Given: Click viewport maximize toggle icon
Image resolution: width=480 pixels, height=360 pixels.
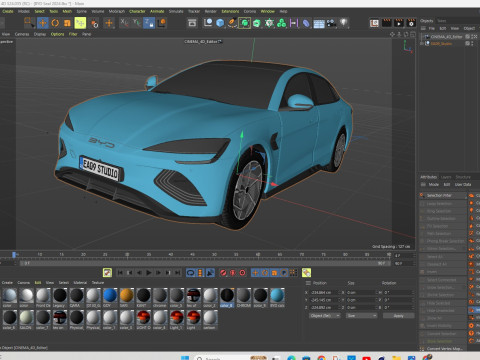Looking at the screenshot, I should [413, 34].
